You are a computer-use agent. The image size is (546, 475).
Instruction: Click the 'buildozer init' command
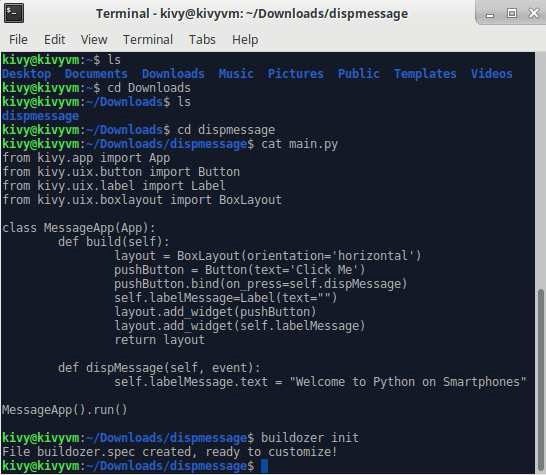tap(310, 438)
